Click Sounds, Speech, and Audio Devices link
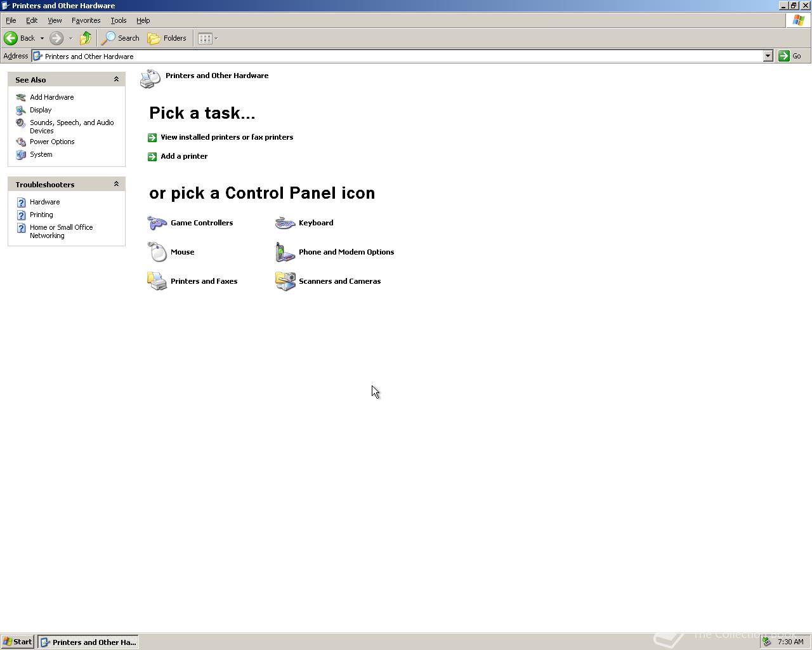This screenshot has width=812, height=650. click(x=72, y=126)
